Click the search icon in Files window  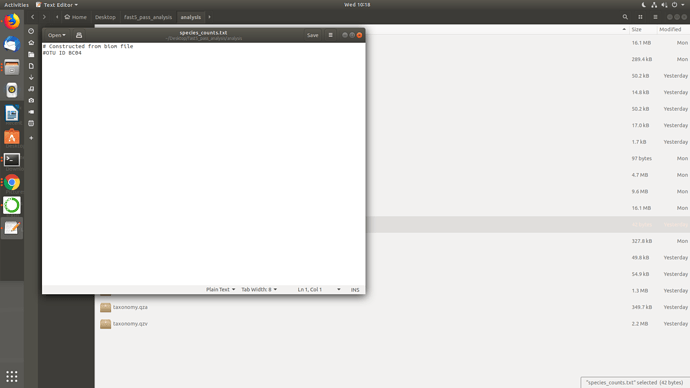tap(625, 17)
